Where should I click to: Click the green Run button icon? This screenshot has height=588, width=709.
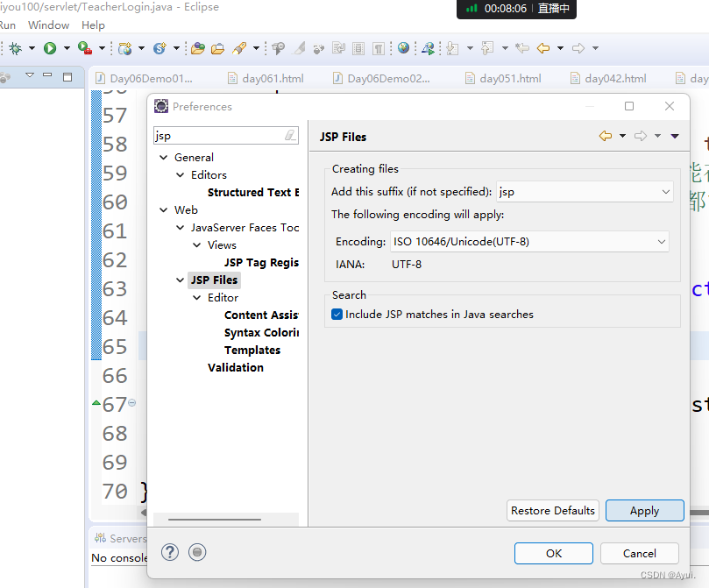50,48
